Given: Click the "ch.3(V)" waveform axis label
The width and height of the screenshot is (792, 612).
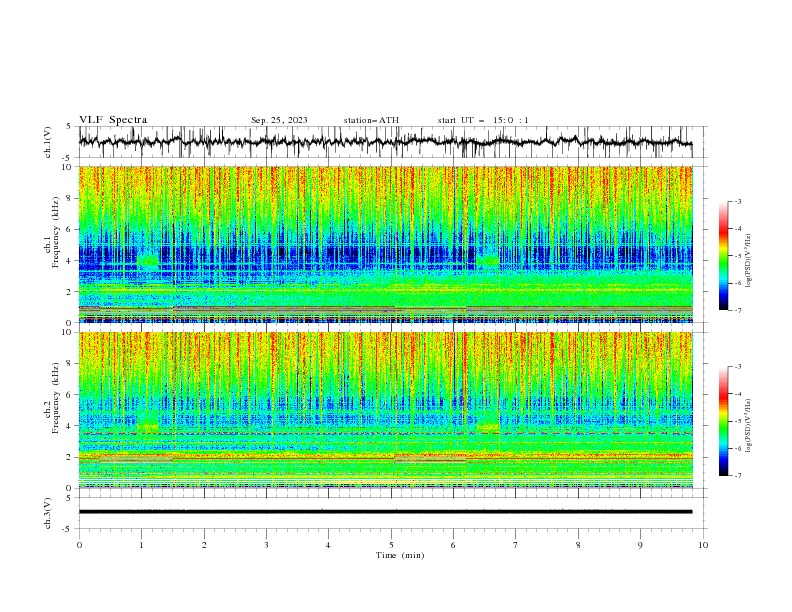Looking at the screenshot, I should (48, 513).
